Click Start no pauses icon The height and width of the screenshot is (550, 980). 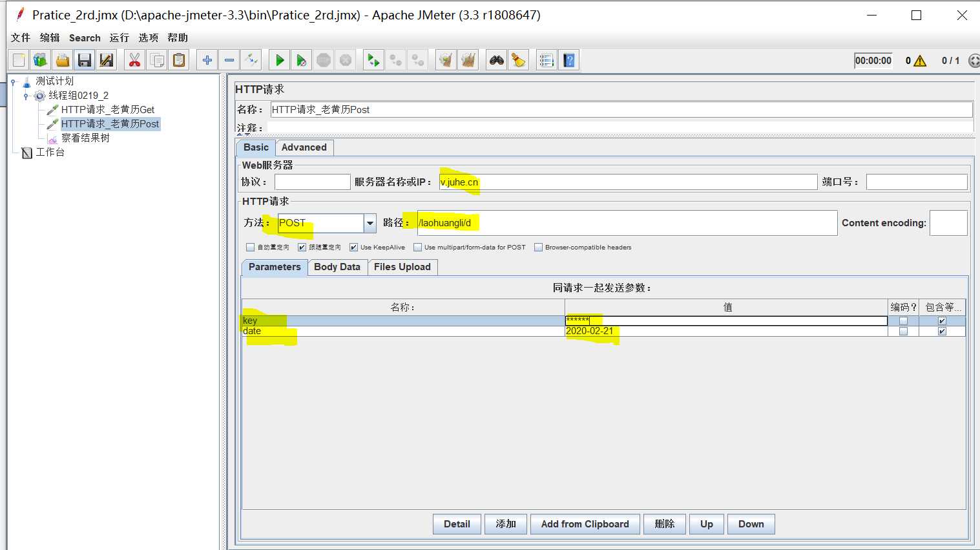(301, 60)
